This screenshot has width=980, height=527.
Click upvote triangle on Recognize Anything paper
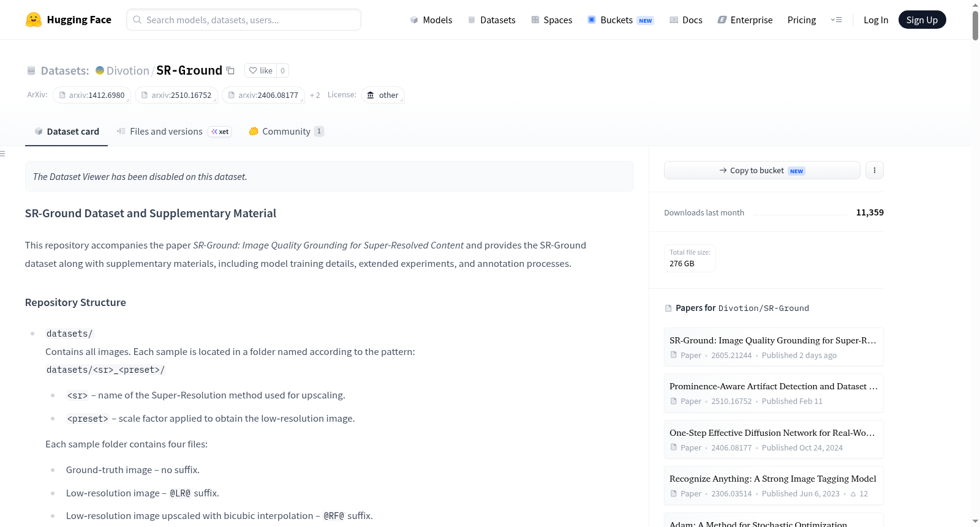point(853,494)
